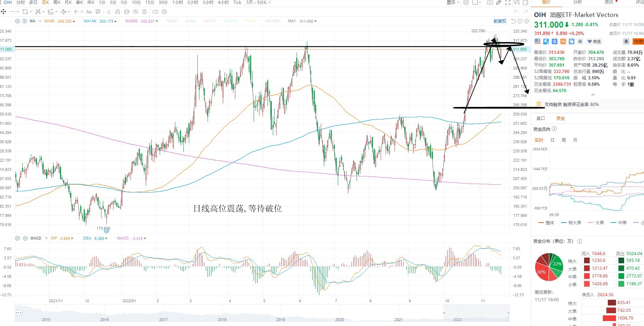Select the 30分 timeframe
This screenshot has height=326, width=644.
163,2
